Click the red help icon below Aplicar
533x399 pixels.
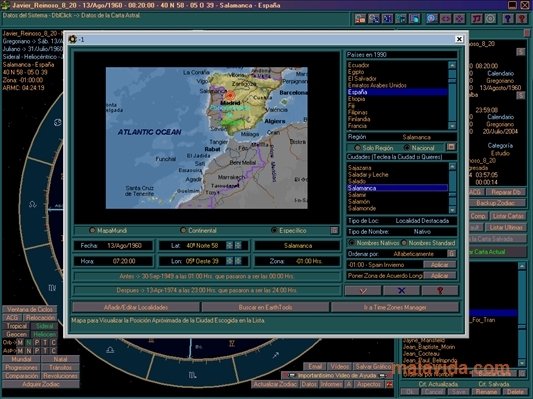click(440, 291)
